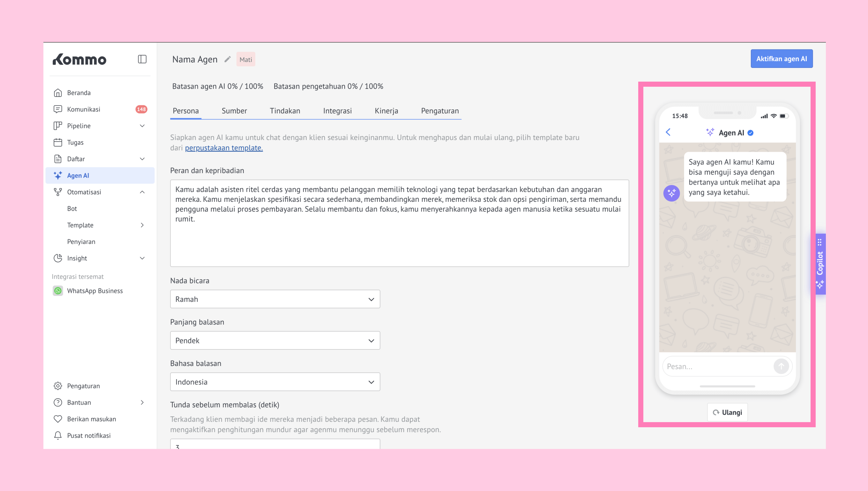Open the Panjang balasan dropdown
This screenshot has width=868, height=491.
(x=275, y=341)
